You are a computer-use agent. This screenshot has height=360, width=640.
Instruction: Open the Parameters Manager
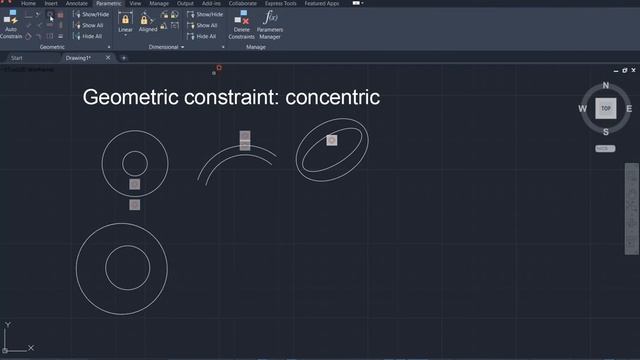tap(270, 25)
